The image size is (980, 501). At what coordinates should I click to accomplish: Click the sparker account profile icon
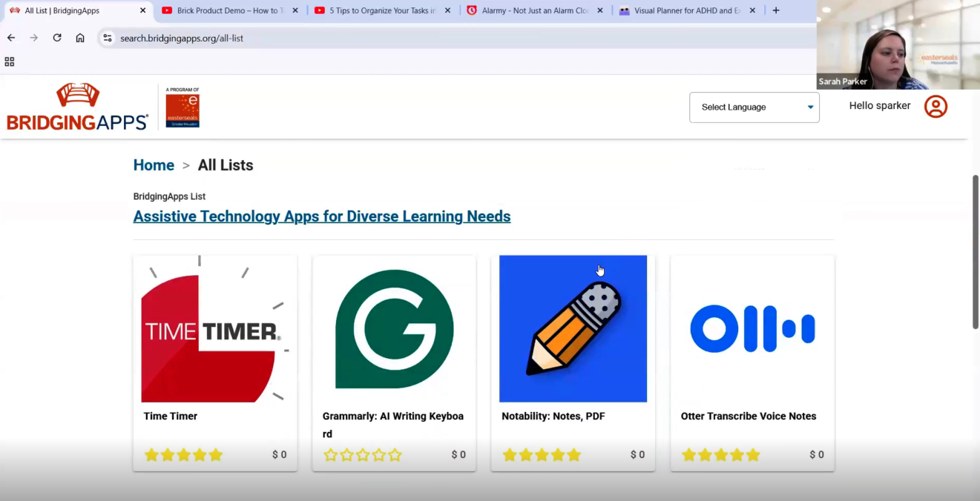(935, 106)
